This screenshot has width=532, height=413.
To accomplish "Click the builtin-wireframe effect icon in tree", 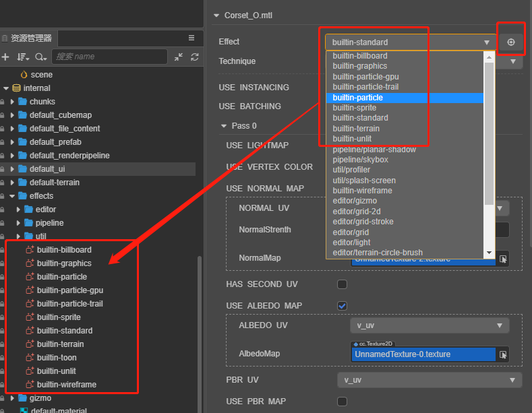I will coord(30,385).
